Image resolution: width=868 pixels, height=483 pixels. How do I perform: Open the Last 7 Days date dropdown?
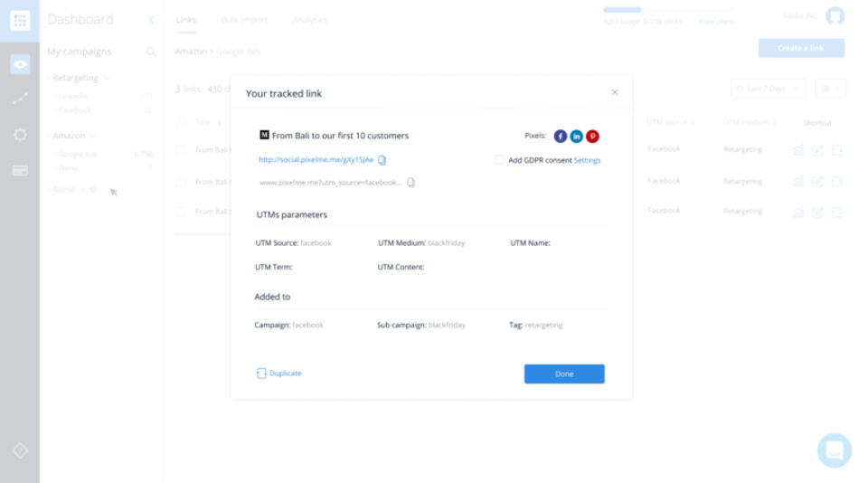point(768,89)
